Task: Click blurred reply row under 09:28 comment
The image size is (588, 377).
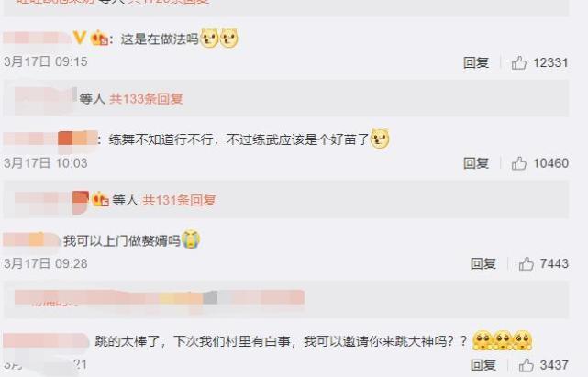Action: (x=286, y=299)
